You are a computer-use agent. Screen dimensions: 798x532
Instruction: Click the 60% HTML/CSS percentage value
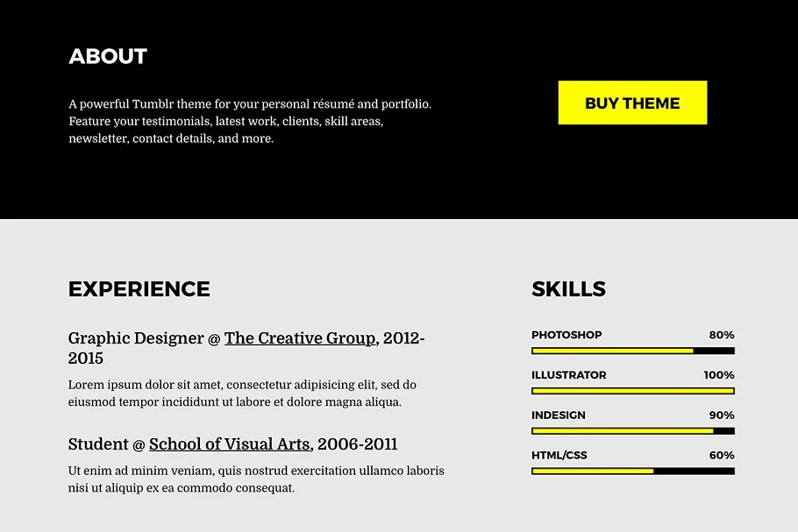tap(722, 456)
